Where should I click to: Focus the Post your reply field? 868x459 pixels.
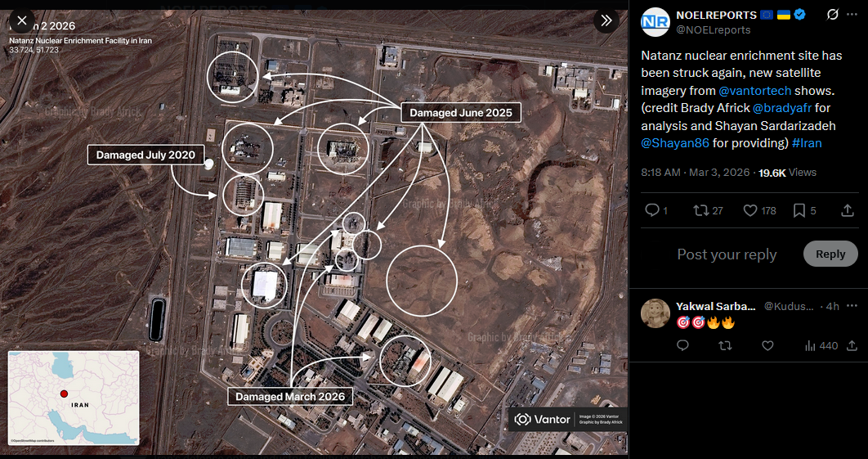coord(727,254)
